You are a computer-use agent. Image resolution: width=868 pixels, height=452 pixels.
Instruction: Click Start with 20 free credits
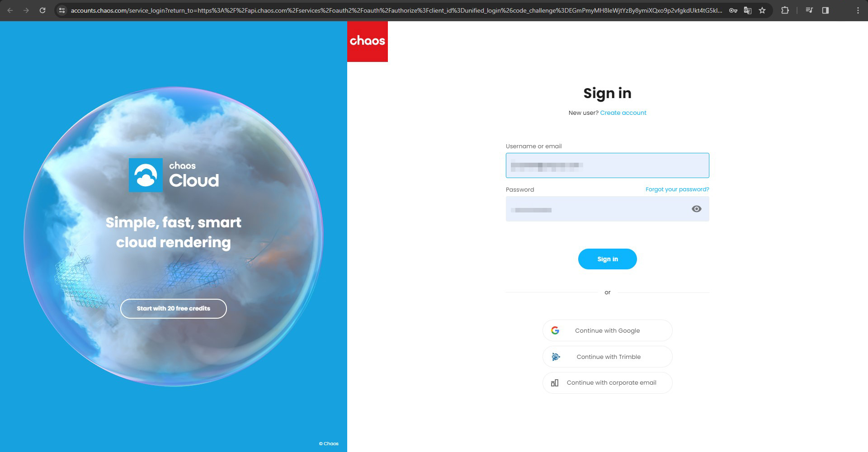tap(174, 309)
